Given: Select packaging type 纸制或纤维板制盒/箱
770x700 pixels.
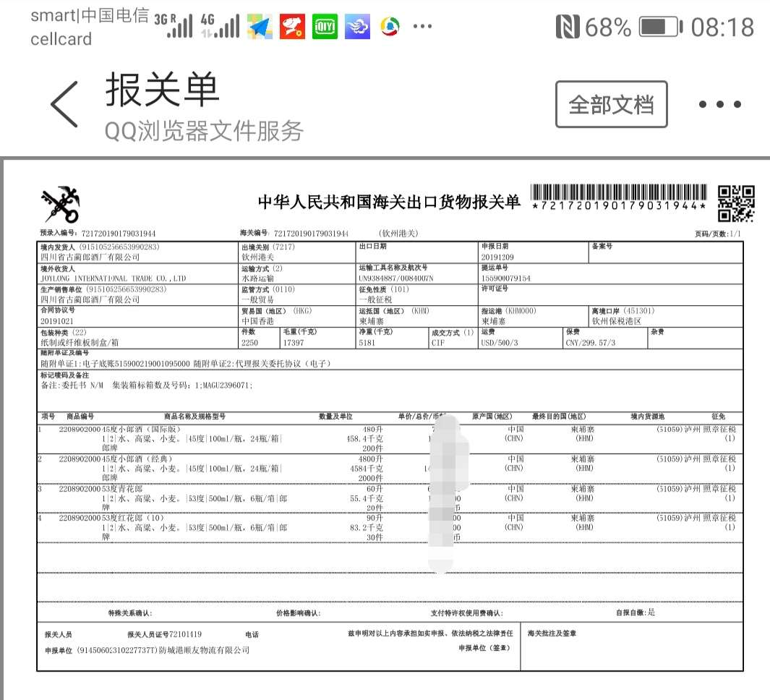Looking at the screenshot, I should click(x=80, y=343).
